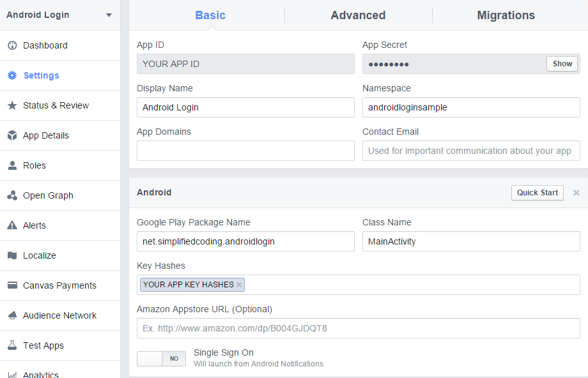Edit the Class Name field
Image resolution: width=588 pixels, height=378 pixels.
coord(471,241)
